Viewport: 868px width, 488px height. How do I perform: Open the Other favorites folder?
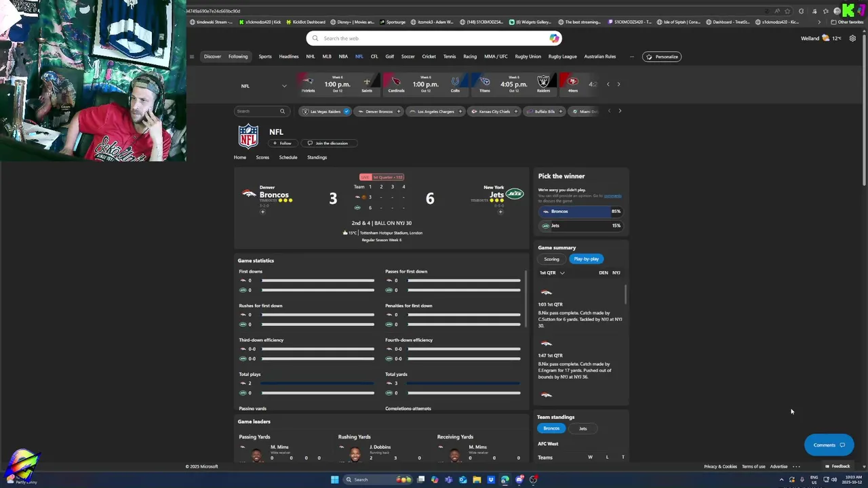coord(847,22)
